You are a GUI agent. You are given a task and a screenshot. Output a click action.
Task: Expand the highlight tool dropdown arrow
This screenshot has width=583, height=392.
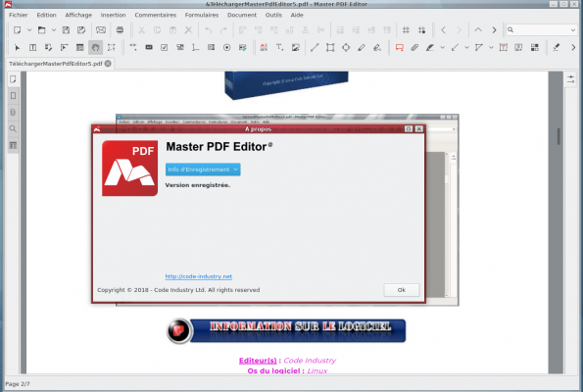[x=443, y=47]
